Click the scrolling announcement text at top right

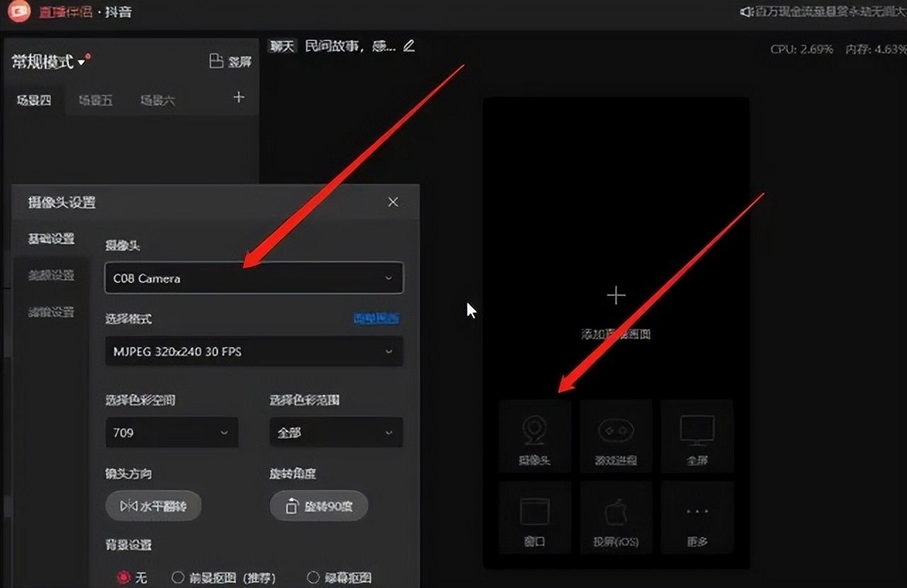(x=830, y=12)
